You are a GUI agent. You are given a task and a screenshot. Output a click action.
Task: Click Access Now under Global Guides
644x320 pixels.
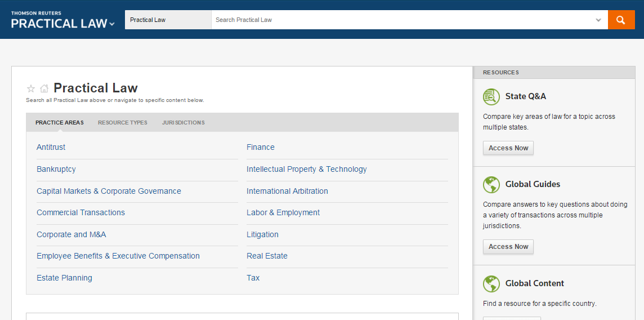coord(508,246)
